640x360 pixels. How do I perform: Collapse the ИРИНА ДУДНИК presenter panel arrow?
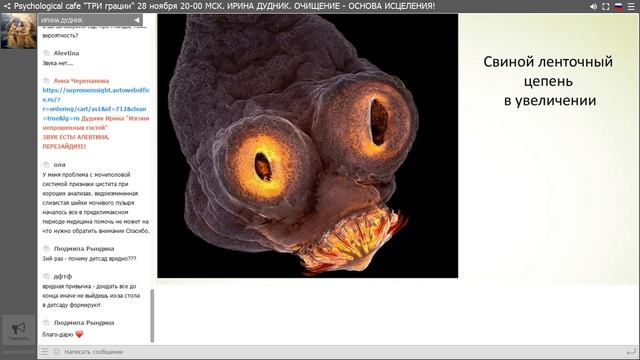[x=137, y=20]
